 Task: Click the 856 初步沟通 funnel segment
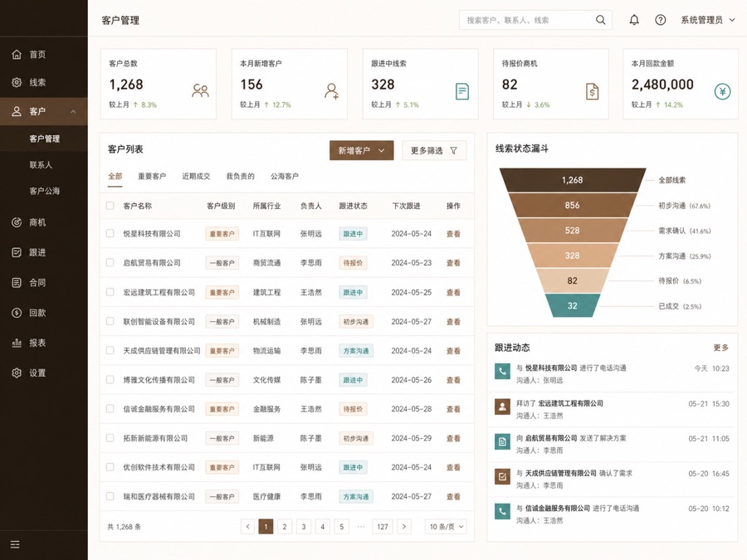point(572,205)
